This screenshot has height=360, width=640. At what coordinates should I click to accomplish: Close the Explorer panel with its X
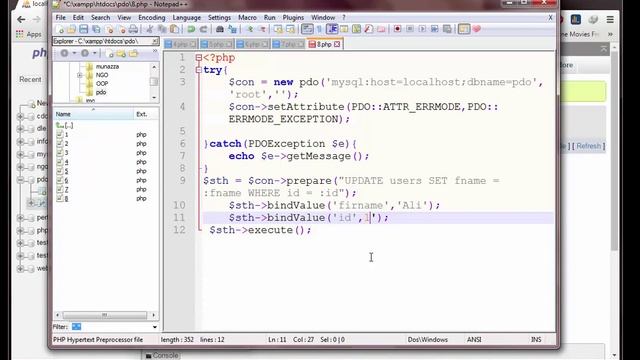[155, 41]
